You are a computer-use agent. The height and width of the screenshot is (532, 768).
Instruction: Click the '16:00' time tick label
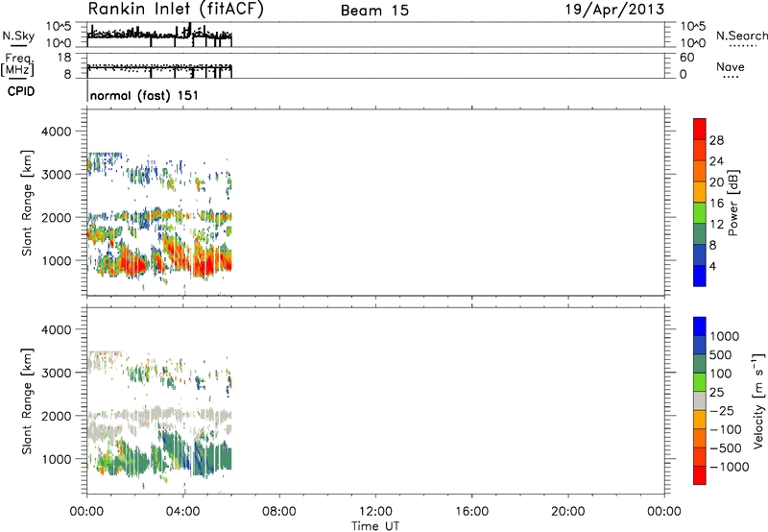[x=471, y=512]
